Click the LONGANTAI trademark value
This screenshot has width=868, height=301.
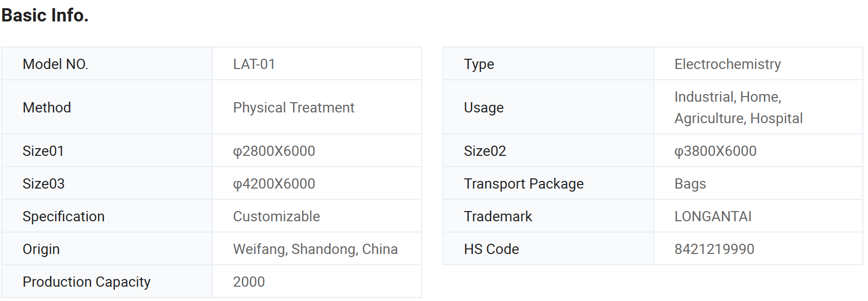click(713, 216)
